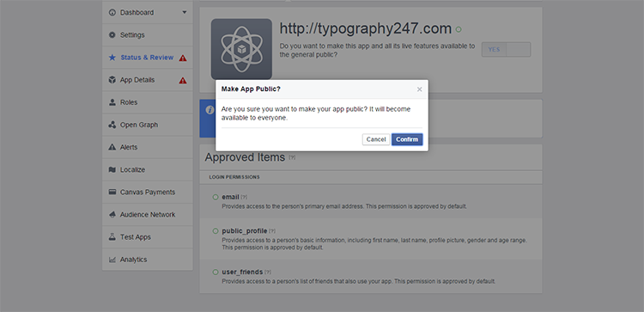Toggle the YES public availability switch
The height and width of the screenshot is (312, 644).
[x=506, y=49]
